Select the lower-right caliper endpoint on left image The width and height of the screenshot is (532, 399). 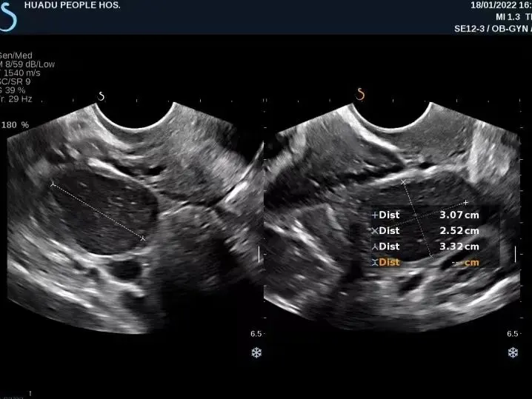click(x=143, y=238)
